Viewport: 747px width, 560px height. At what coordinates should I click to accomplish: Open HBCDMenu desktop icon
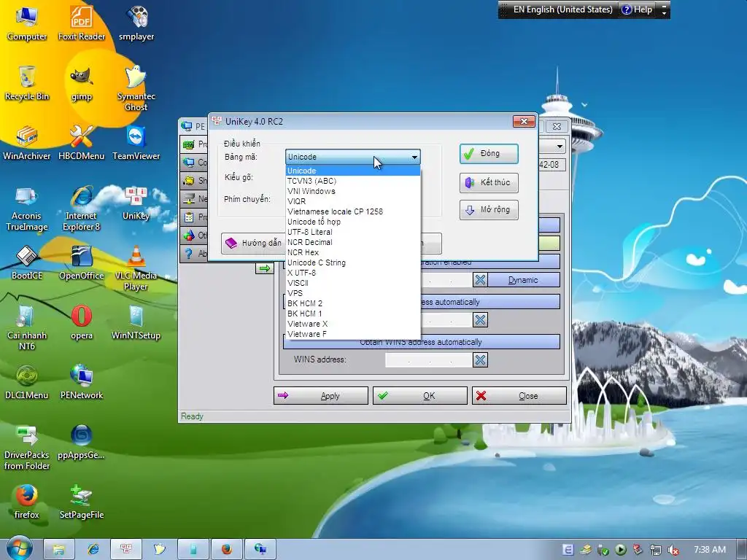point(82,142)
